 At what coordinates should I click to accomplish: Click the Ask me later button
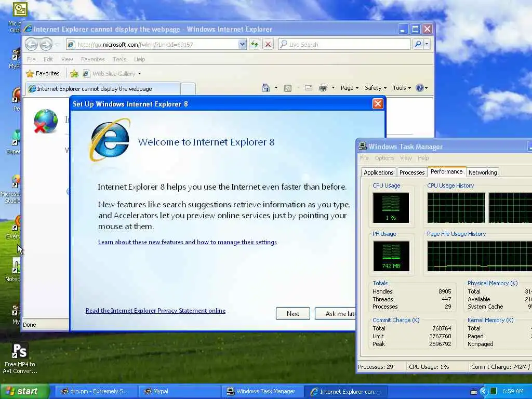[x=335, y=313]
